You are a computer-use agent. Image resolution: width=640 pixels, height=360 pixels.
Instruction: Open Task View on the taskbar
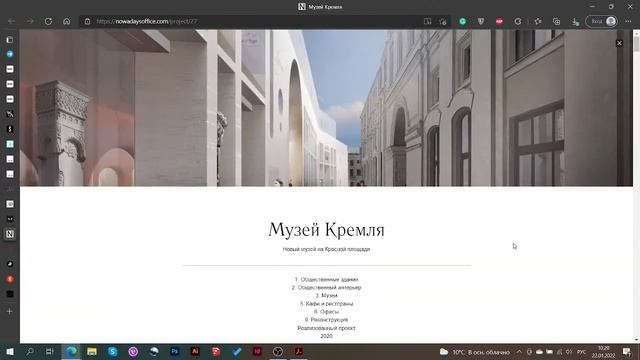(x=50, y=351)
